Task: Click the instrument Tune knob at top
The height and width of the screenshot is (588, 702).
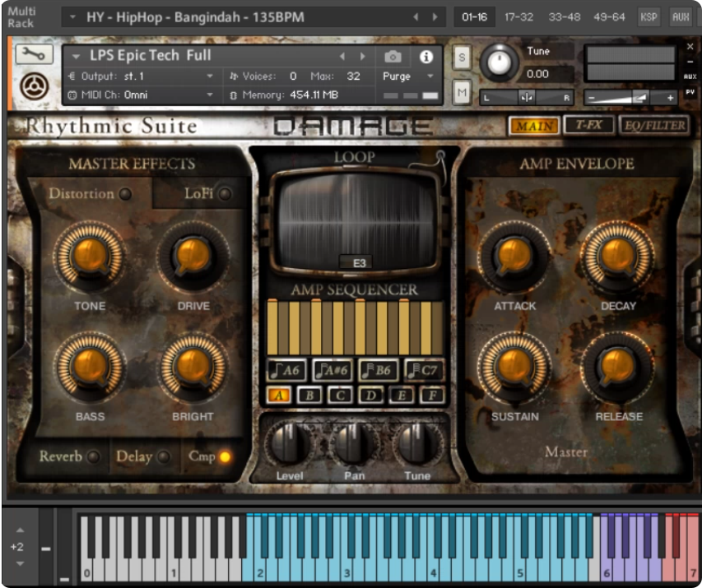Action: [500, 63]
